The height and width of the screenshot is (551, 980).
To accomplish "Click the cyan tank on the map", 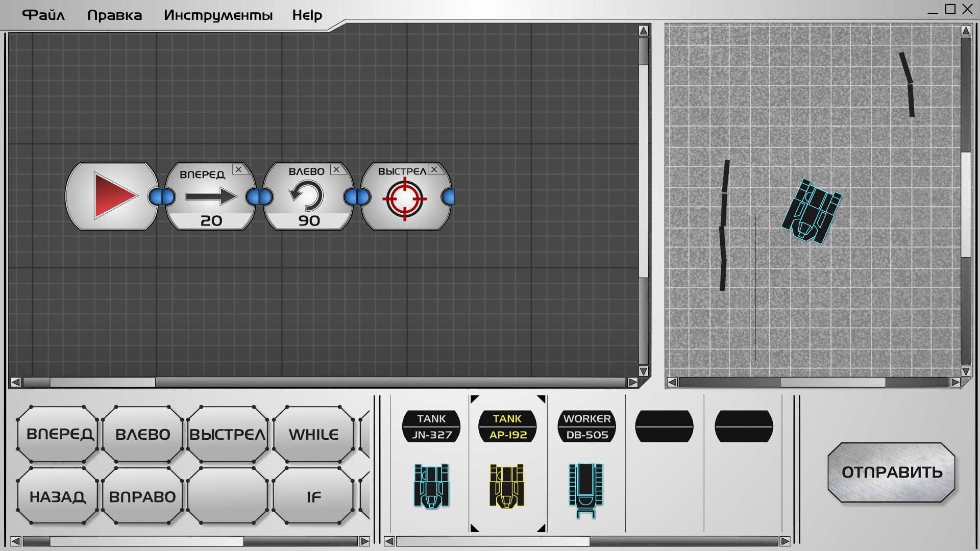I will coord(812,211).
